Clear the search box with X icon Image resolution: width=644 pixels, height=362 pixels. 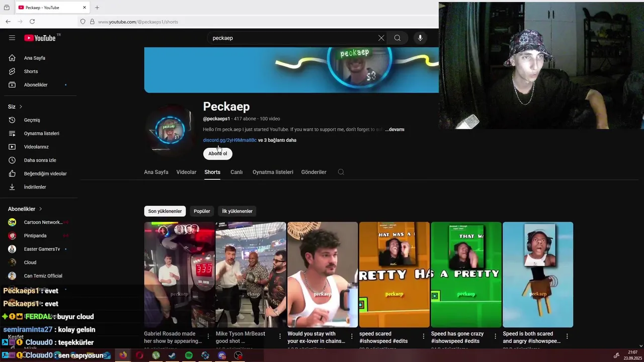(x=381, y=38)
